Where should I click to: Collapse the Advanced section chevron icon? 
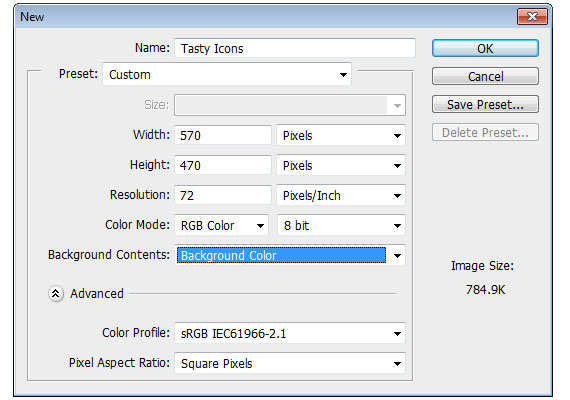click(56, 293)
